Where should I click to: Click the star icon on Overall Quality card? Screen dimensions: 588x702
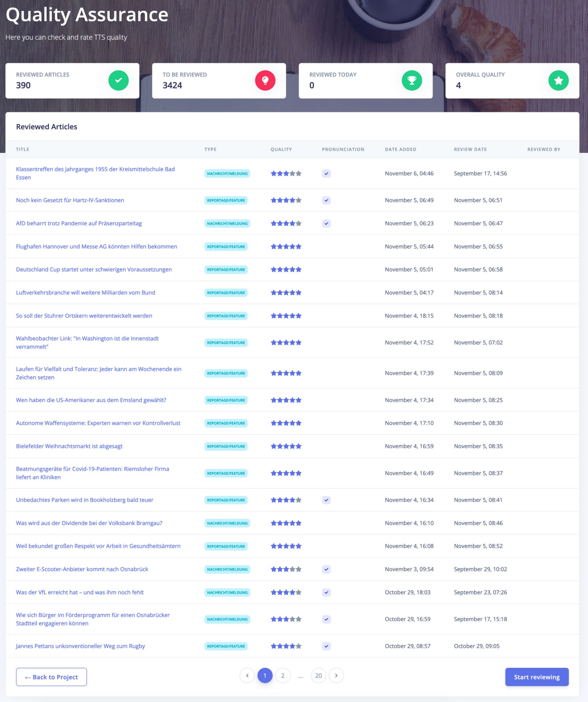[x=558, y=81]
